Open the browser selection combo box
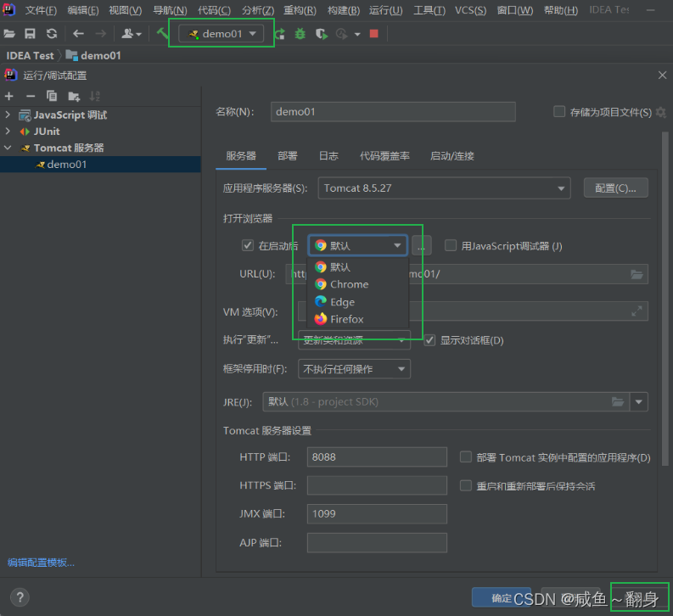 point(357,245)
